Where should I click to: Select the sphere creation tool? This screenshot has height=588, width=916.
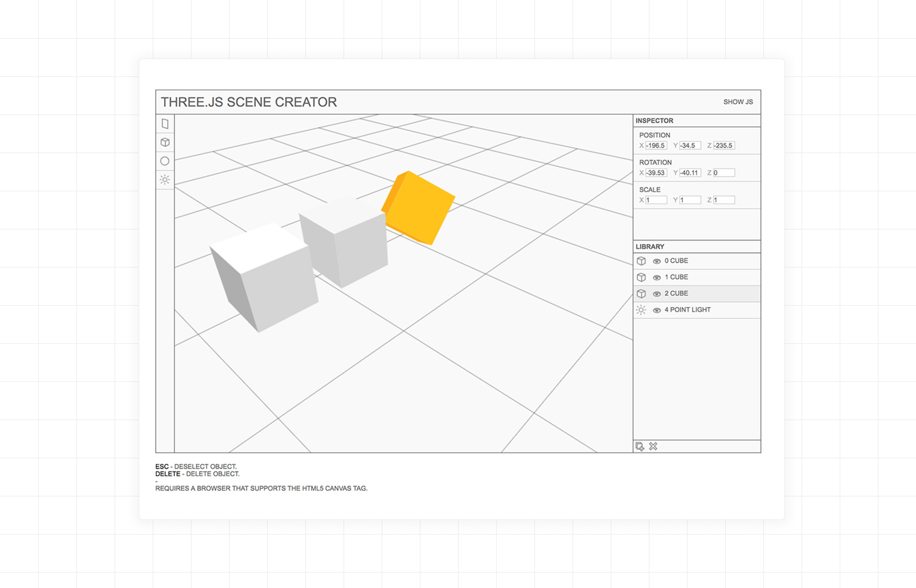(x=165, y=161)
